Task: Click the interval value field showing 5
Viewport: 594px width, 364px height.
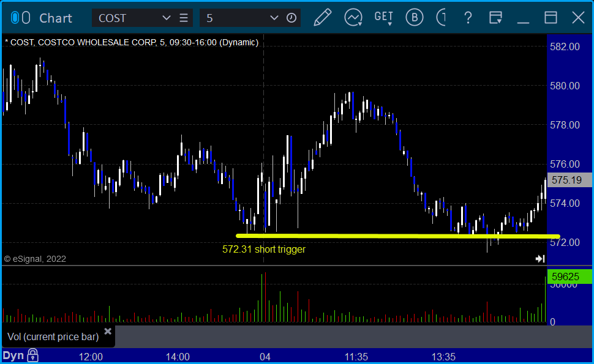Action: (234, 18)
